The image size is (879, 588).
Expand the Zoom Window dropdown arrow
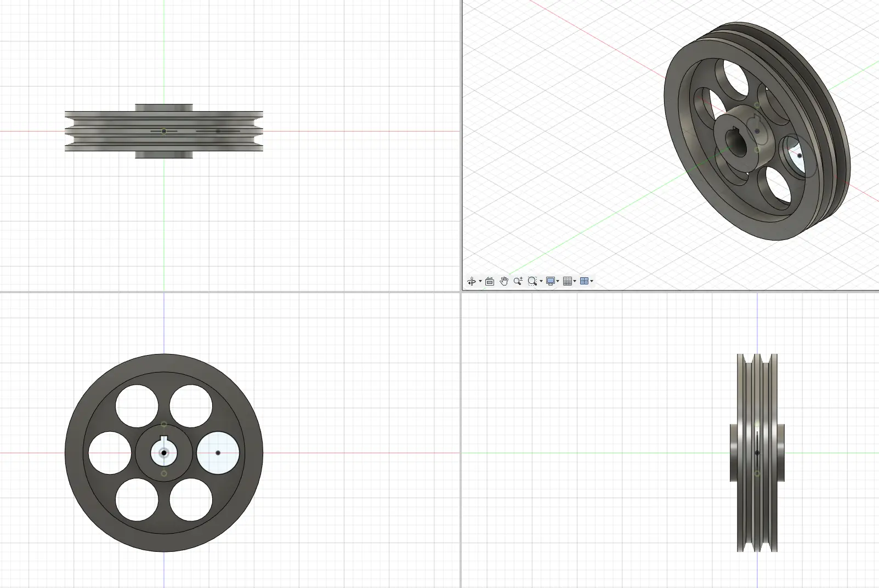click(541, 282)
